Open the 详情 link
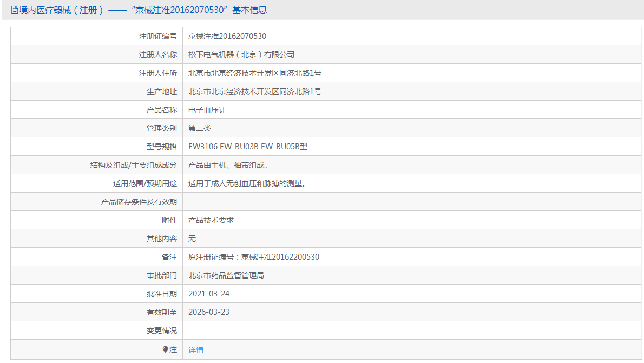Image resolution: width=644 pixels, height=363 pixels. (x=196, y=350)
